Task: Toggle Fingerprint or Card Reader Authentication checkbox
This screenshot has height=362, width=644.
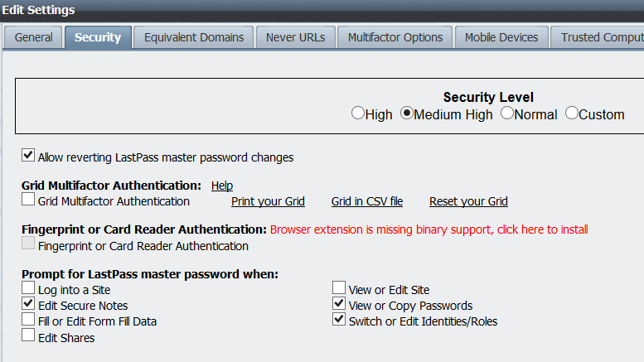Action: pos(28,243)
